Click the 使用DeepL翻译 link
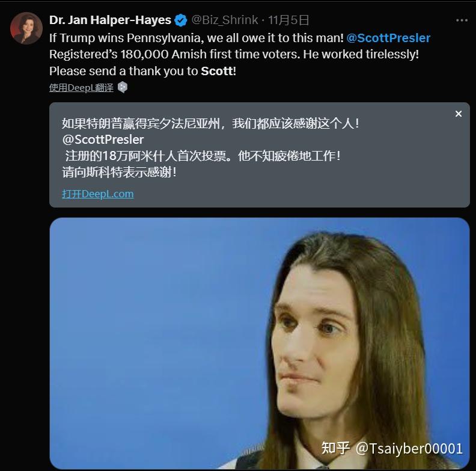Screen dimensions: 476x471 [x=81, y=88]
